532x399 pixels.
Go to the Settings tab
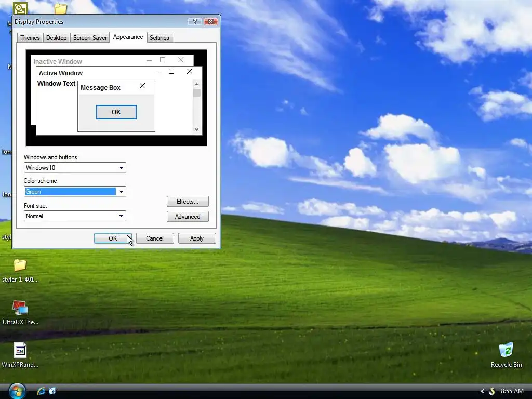[159, 37]
